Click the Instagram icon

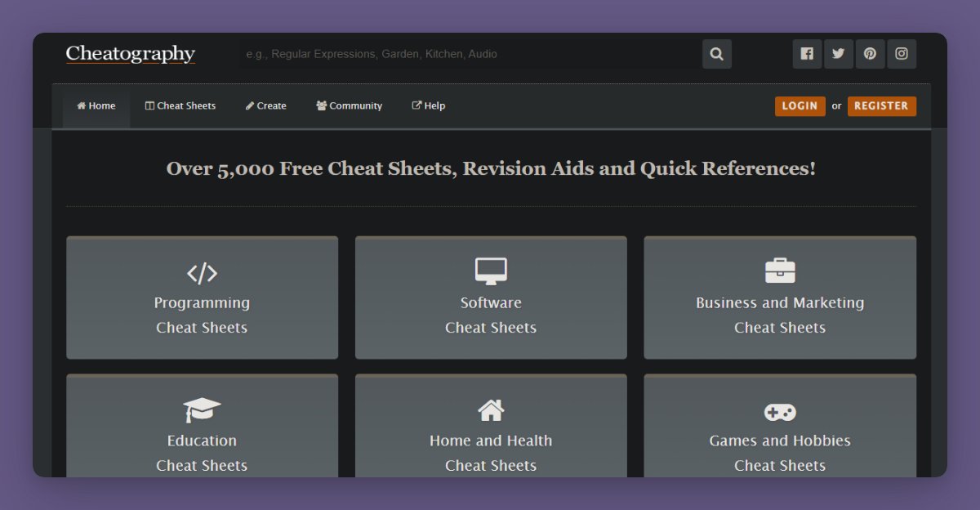(x=902, y=53)
